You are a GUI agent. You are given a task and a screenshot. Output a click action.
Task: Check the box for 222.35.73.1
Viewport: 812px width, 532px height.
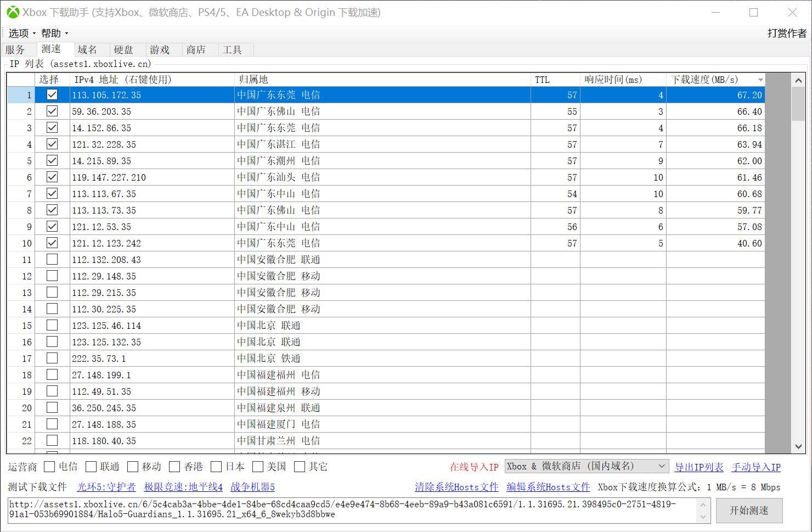click(52, 358)
